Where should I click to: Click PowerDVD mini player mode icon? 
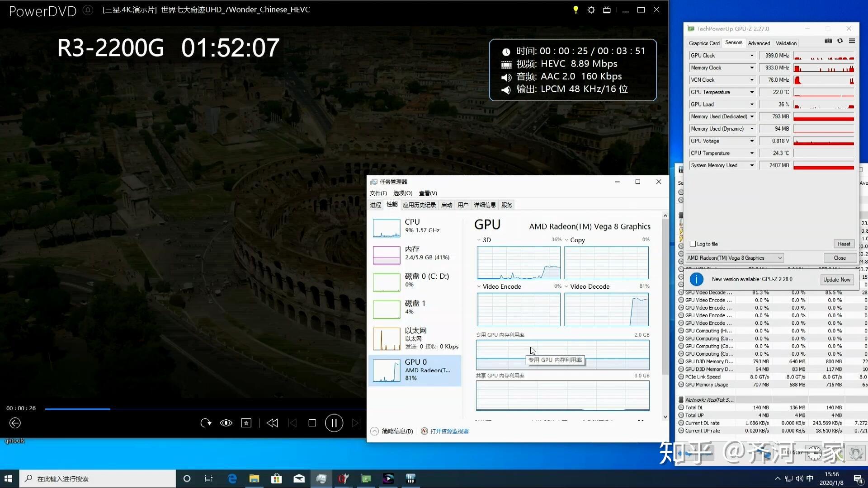tap(607, 10)
